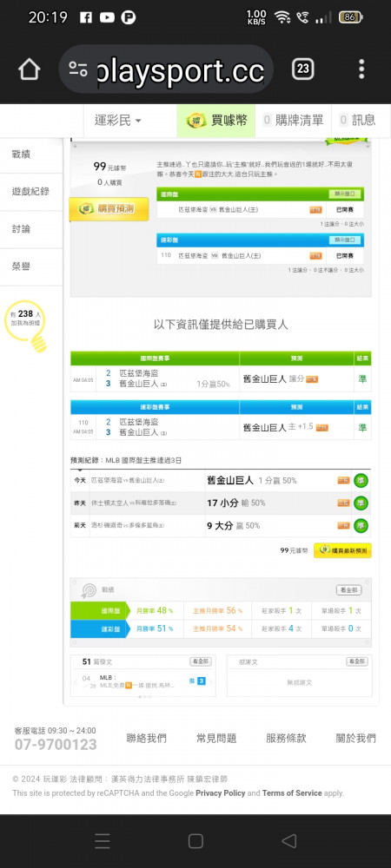391x868 pixels.
Task: Click green 準 badge for today's prediction
Action: tap(361, 481)
